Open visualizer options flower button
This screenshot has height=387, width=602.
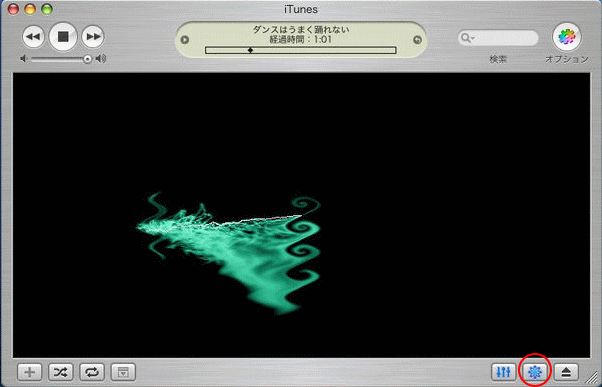(567, 37)
